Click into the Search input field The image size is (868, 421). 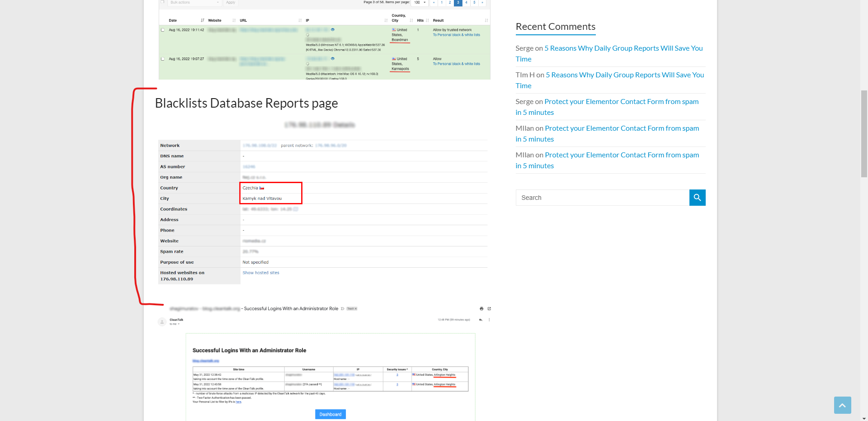click(x=602, y=198)
